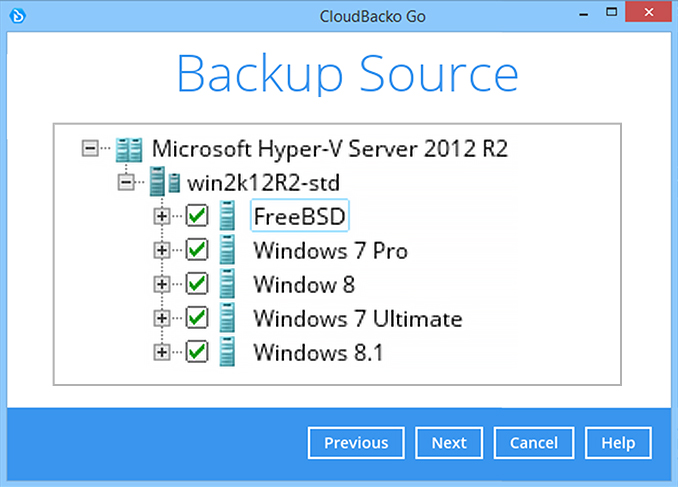Viewport: 678px width, 487px height.
Task: Collapse the win2k12R2-std node
Action: [x=126, y=182]
